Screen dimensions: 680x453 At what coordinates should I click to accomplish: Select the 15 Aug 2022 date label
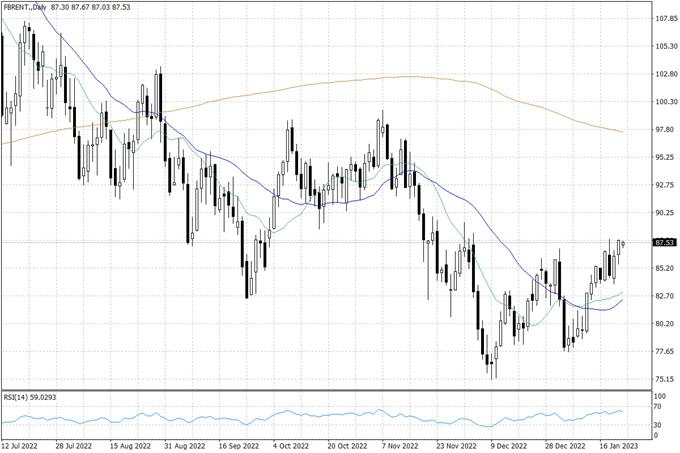click(130, 446)
